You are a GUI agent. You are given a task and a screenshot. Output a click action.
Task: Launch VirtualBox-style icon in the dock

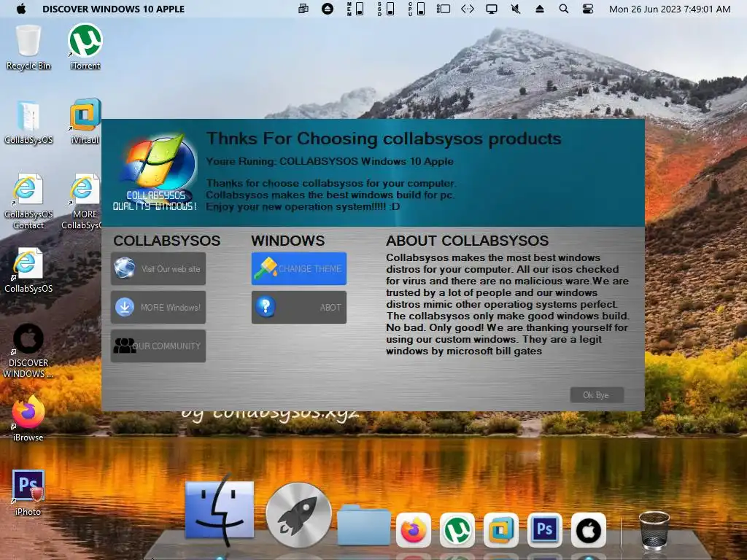tap(500, 529)
